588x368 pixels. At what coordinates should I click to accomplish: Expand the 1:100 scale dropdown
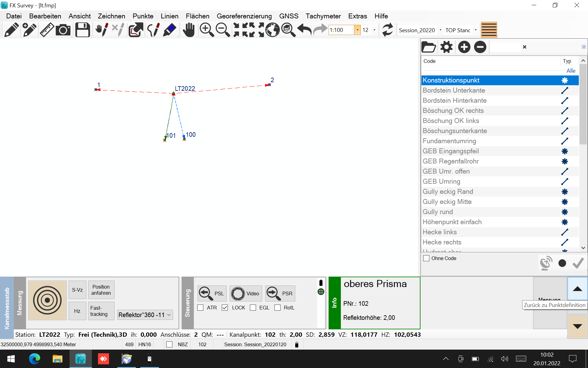coord(357,30)
